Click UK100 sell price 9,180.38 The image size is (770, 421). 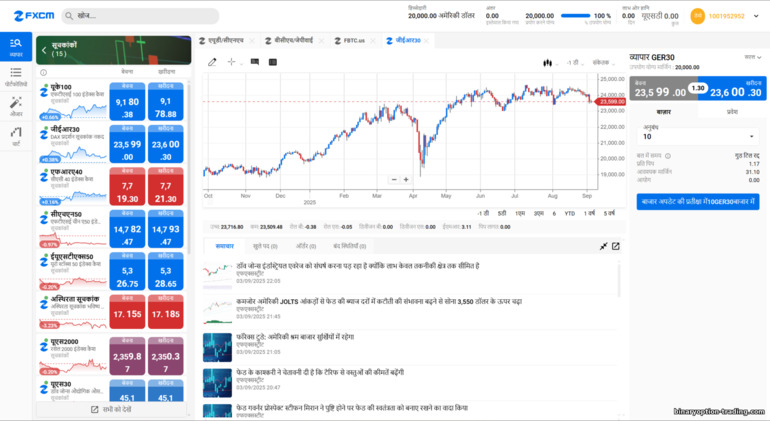point(127,102)
